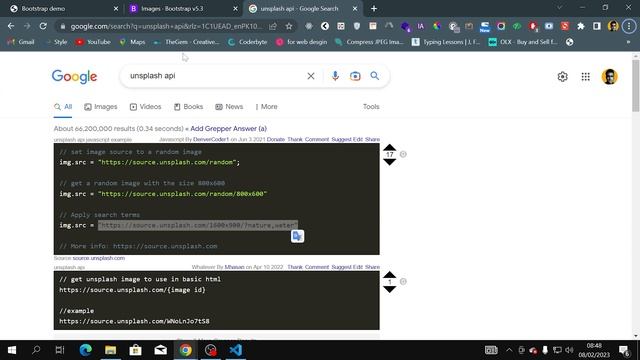Close the unsplash api search tab
640x360 pixels.
click(x=355, y=9)
